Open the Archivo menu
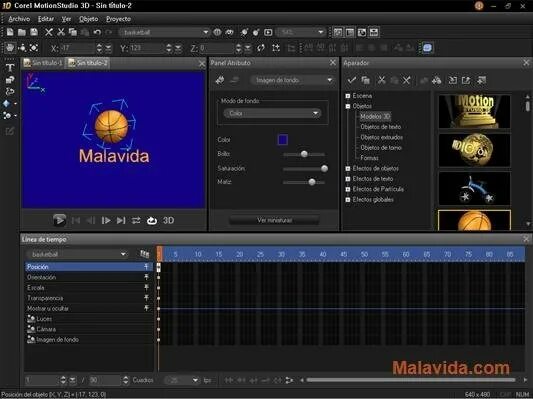 coord(19,19)
